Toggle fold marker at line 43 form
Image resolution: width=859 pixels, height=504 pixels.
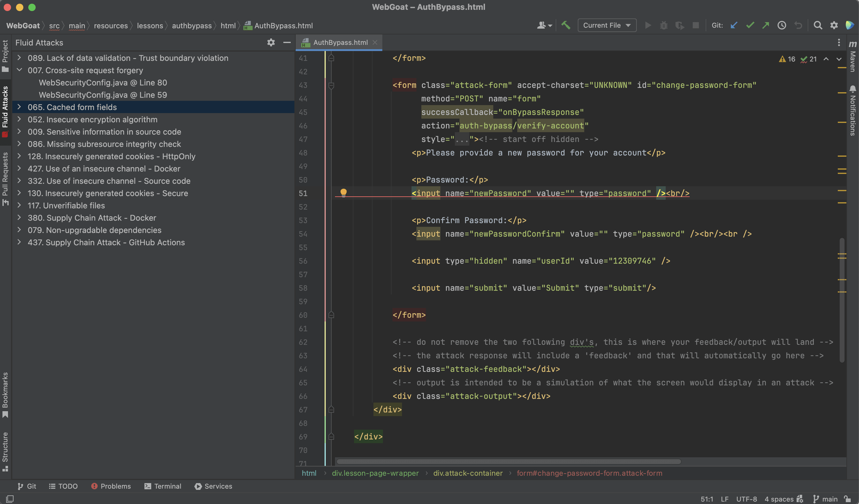pos(331,85)
